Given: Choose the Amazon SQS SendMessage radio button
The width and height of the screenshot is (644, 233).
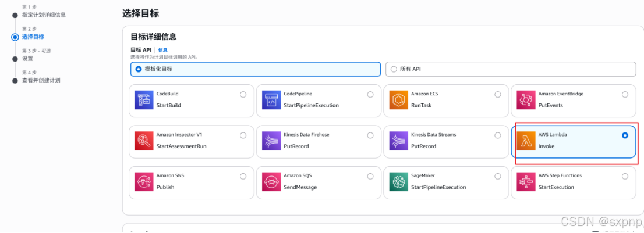Looking at the screenshot, I should tap(370, 177).
